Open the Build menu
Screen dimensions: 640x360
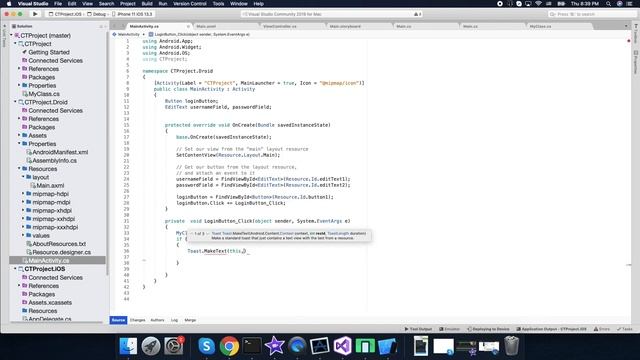pyautogui.click(x=147, y=4)
